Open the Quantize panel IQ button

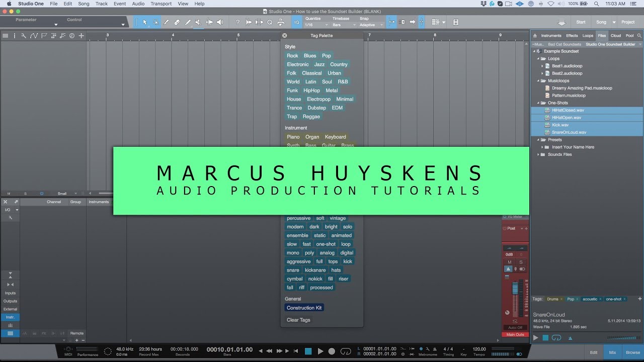click(297, 22)
